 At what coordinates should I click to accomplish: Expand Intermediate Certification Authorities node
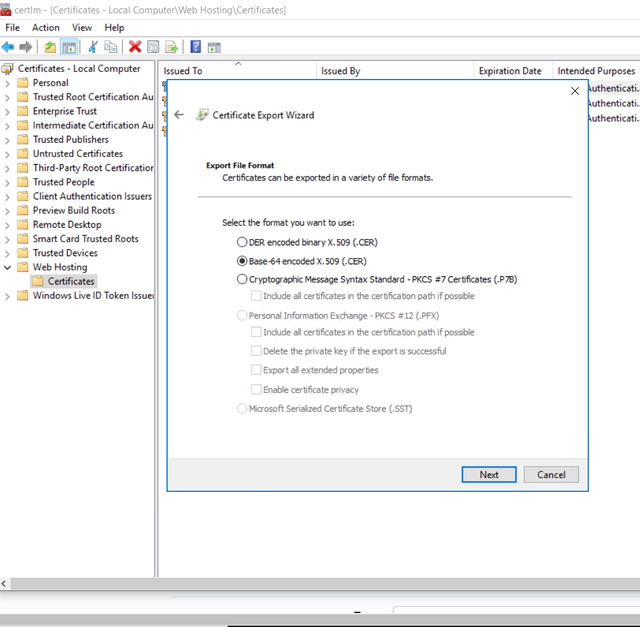click(x=7, y=126)
